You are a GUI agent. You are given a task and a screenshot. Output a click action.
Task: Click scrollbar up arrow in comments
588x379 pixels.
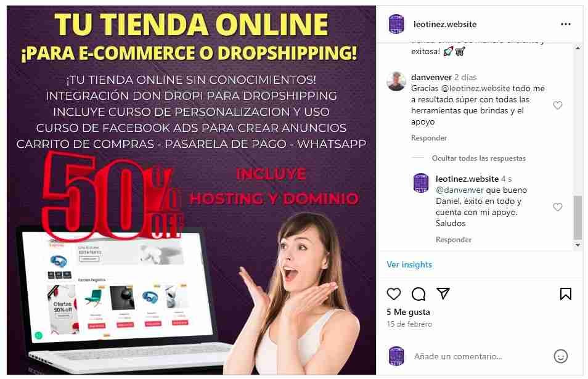click(x=578, y=48)
